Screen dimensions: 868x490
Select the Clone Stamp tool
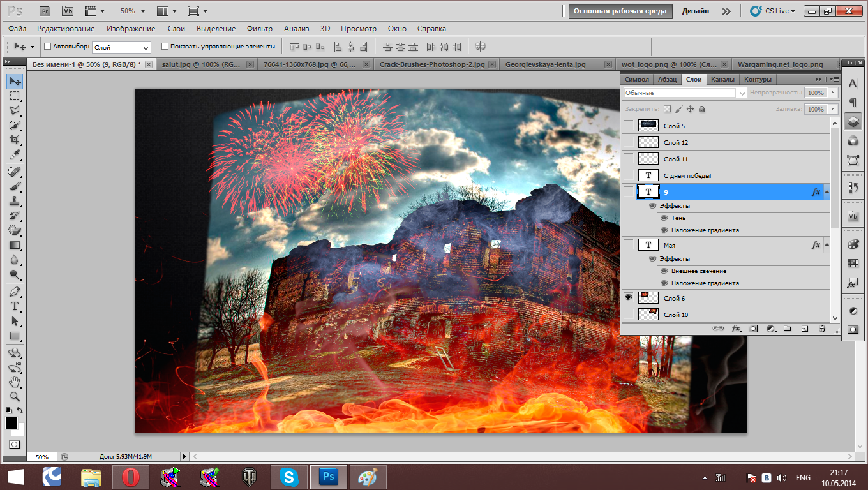[15, 202]
